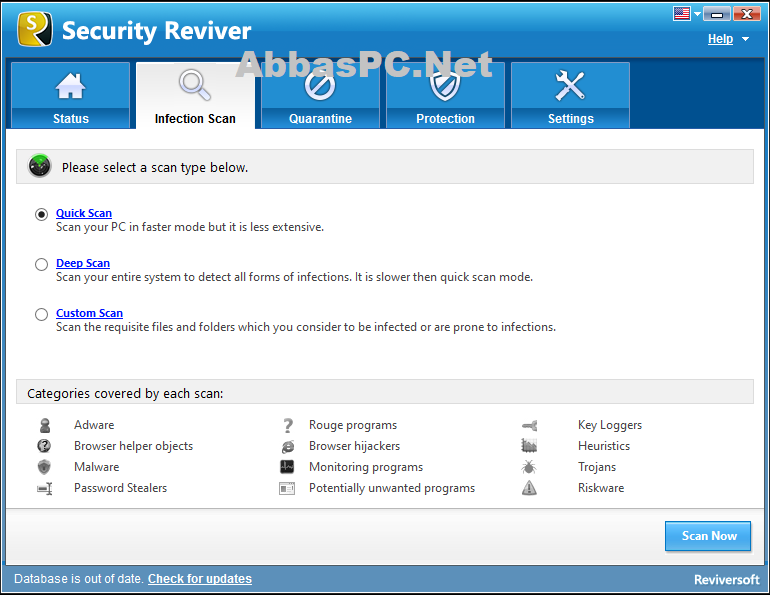Click the Key Loggers label

pyautogui.click(x=610, y=425)
